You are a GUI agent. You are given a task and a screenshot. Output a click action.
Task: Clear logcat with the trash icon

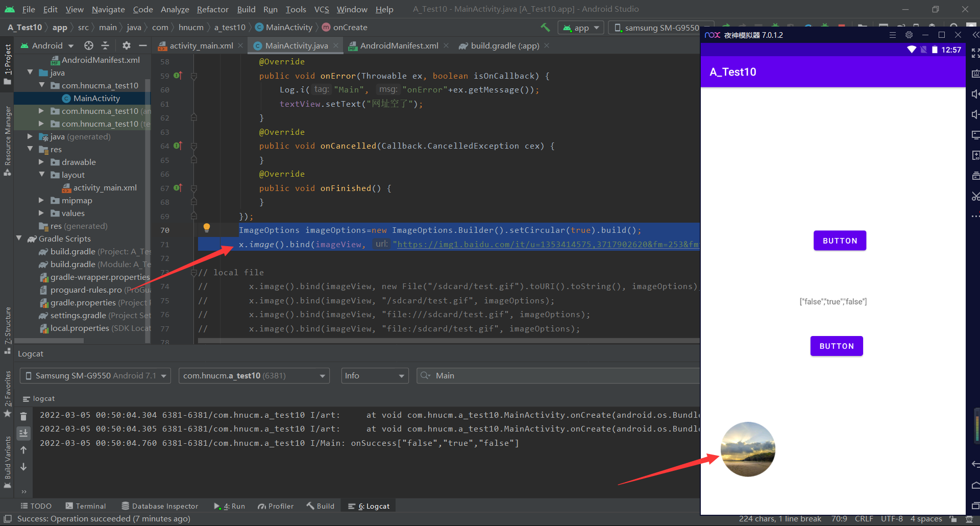(x=23, y=417)
